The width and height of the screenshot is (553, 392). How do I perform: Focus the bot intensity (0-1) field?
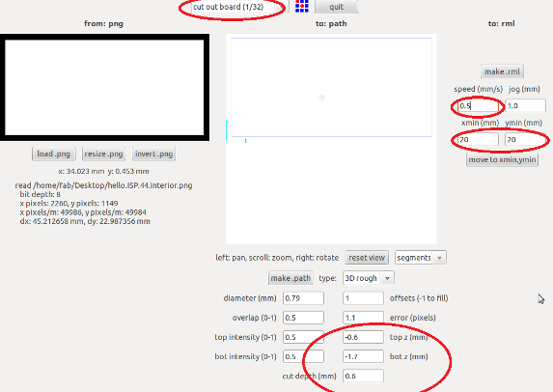[303, 356]
